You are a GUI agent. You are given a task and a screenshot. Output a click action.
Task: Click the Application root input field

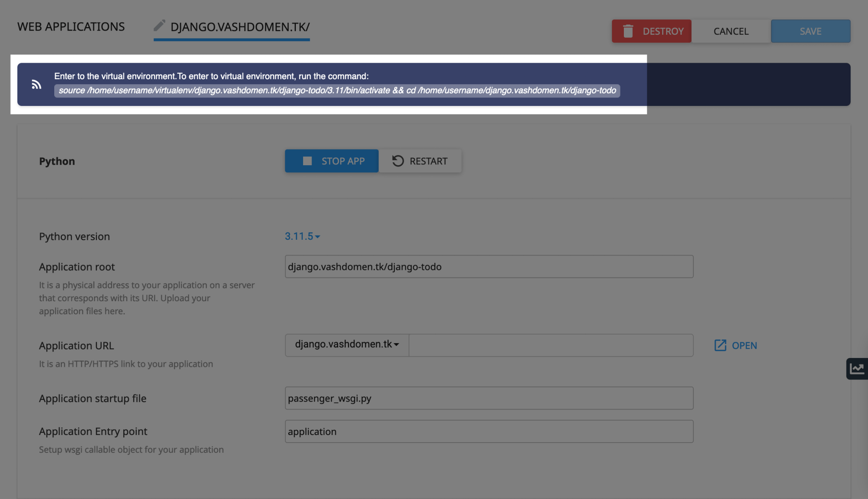pos(488,266)
